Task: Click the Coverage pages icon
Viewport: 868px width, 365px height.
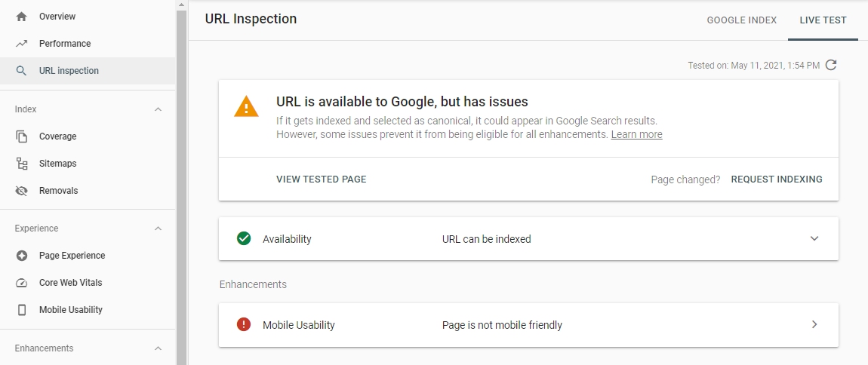Action: click(x=22, y=136)
